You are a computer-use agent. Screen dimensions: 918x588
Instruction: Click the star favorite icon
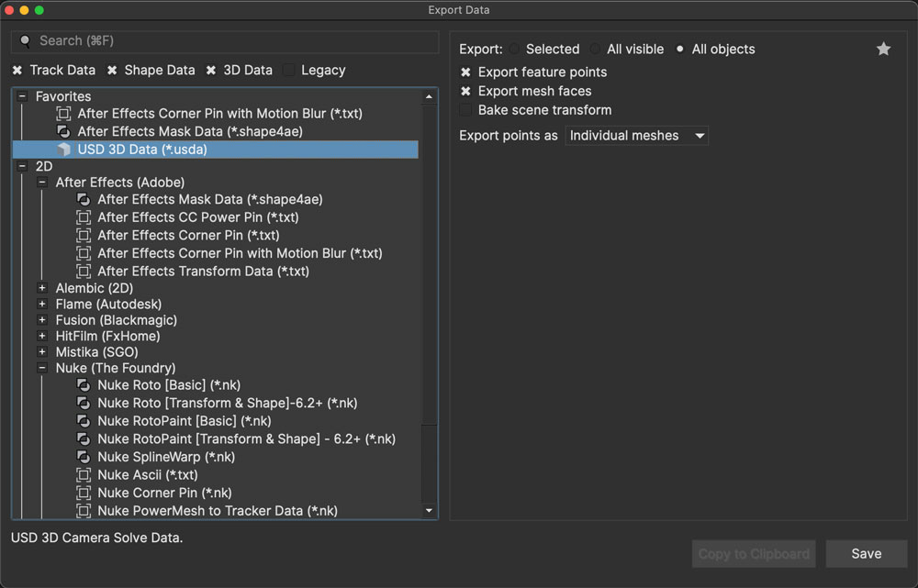point(883,50)
